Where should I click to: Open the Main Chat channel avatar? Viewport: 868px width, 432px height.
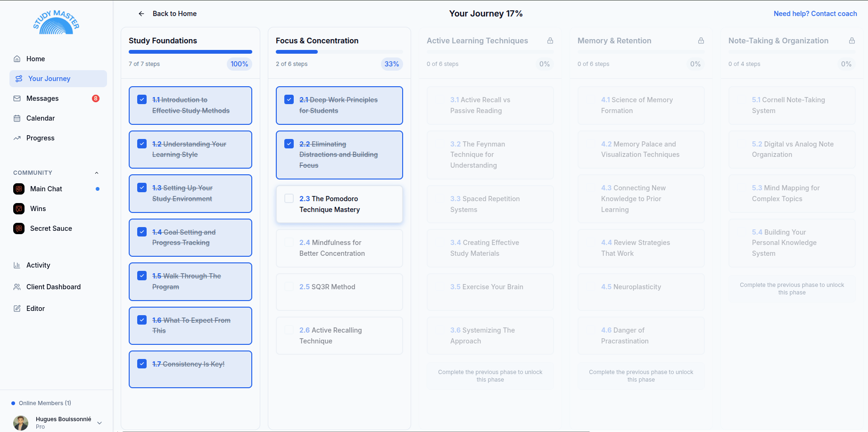(18, 188)
